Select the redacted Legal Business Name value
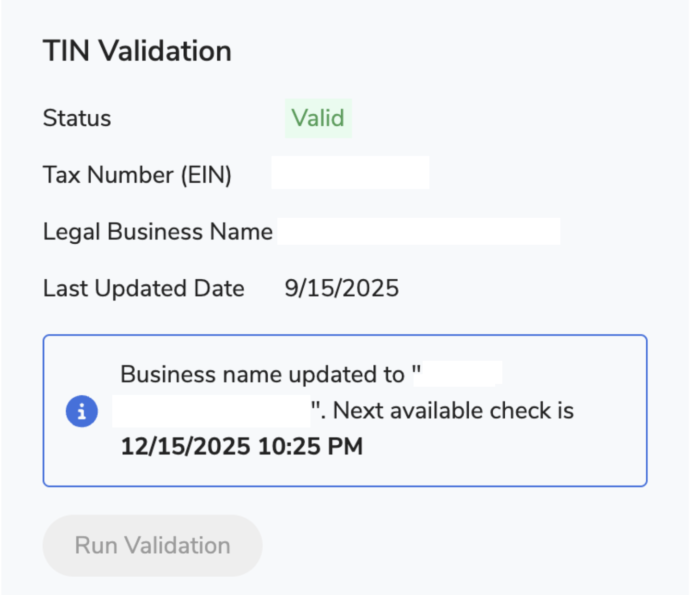The height and width of the screenshot is (595, 700). pyautogui.click(x=418, y=231)
